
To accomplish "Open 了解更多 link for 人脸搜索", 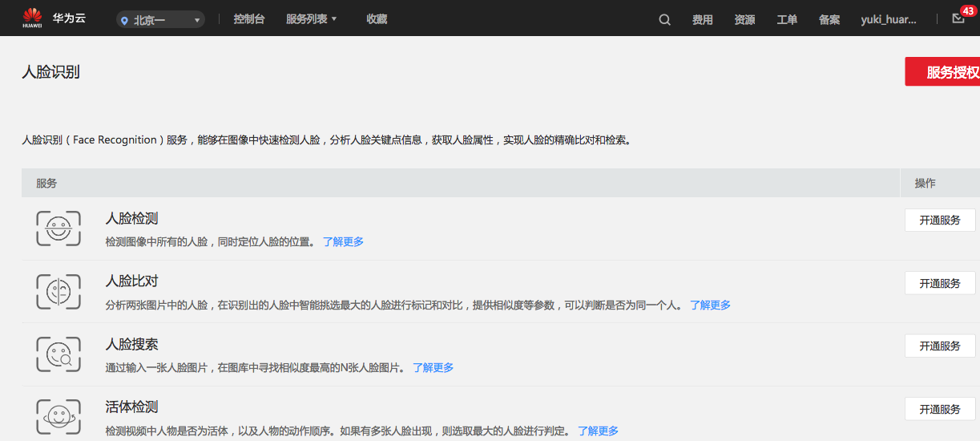I will [x=433, y=367].
